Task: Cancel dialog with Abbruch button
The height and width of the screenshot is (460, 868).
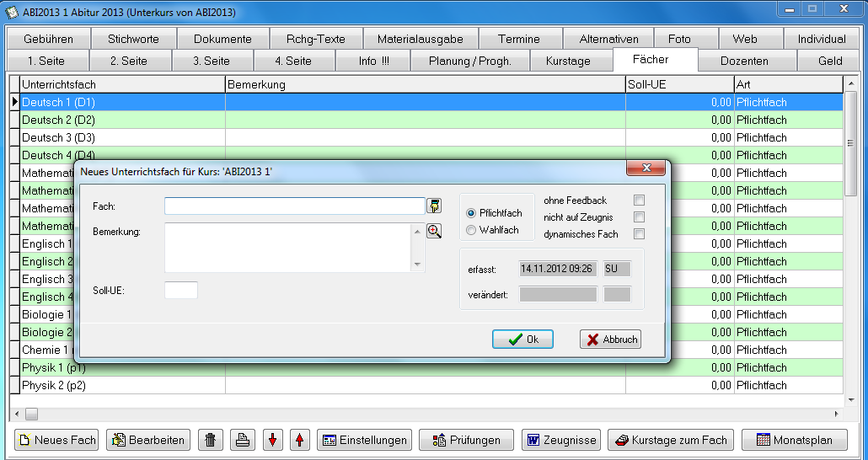Action: (x=611, y=340)
